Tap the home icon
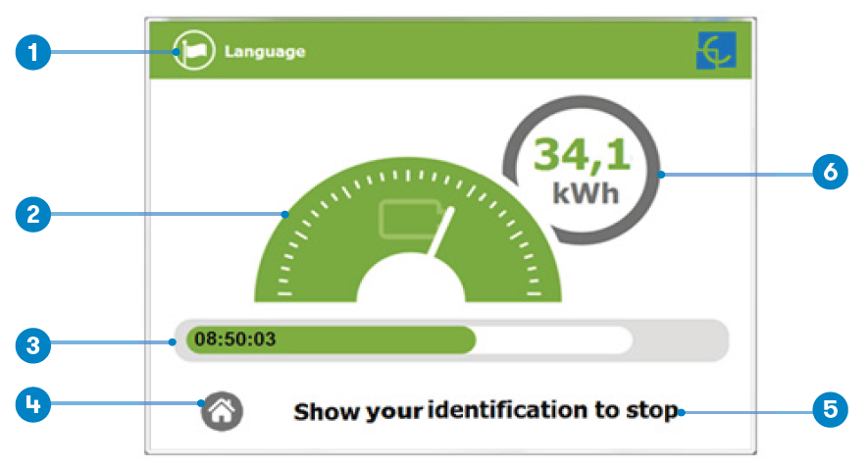Viewport: 868px width, 469px height. [x=222, y=411]
